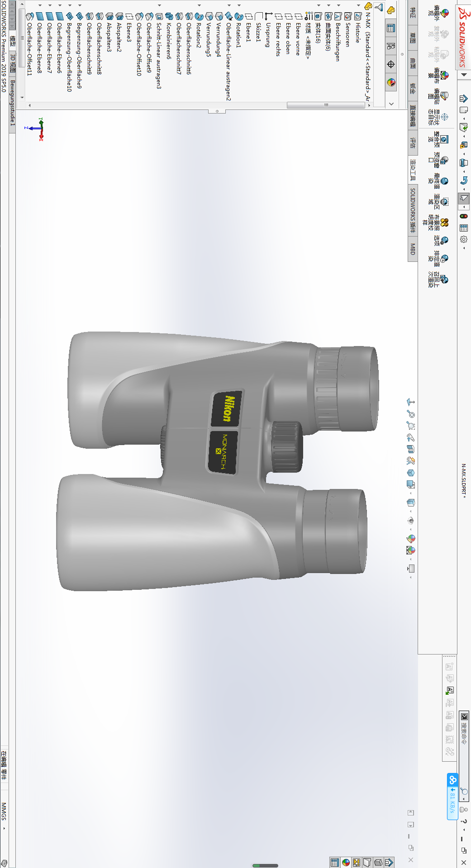Switch to the 评估 (Evaluate) ribbon tab

(x=413, y=143)
